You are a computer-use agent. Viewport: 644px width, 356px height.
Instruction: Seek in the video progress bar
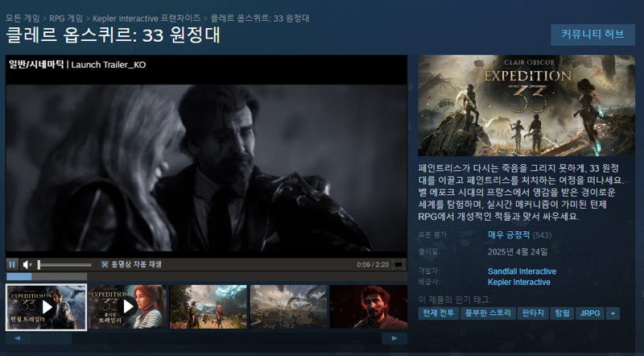pyautogui.click(x=207, y=276)
